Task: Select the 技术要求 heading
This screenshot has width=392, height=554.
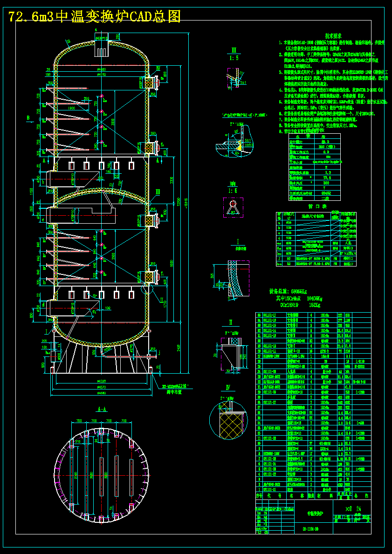Action: [333, 36]
